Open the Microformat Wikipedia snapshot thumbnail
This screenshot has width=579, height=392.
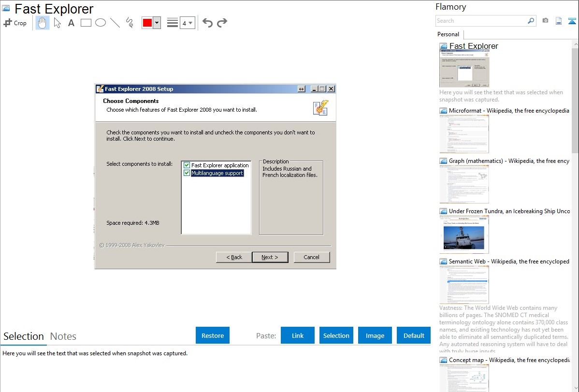pos(464,134)
